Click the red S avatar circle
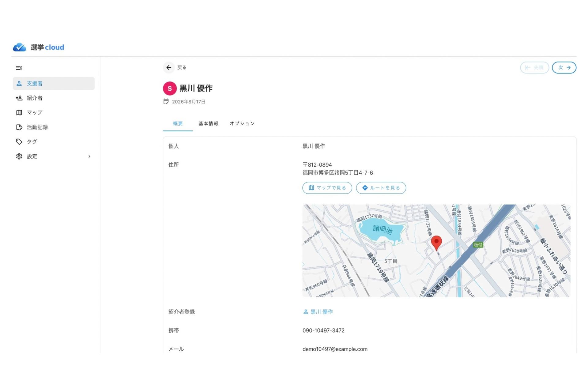Image resolution: width=588 pixels, height=392 pixels. (x=170, y=89)
